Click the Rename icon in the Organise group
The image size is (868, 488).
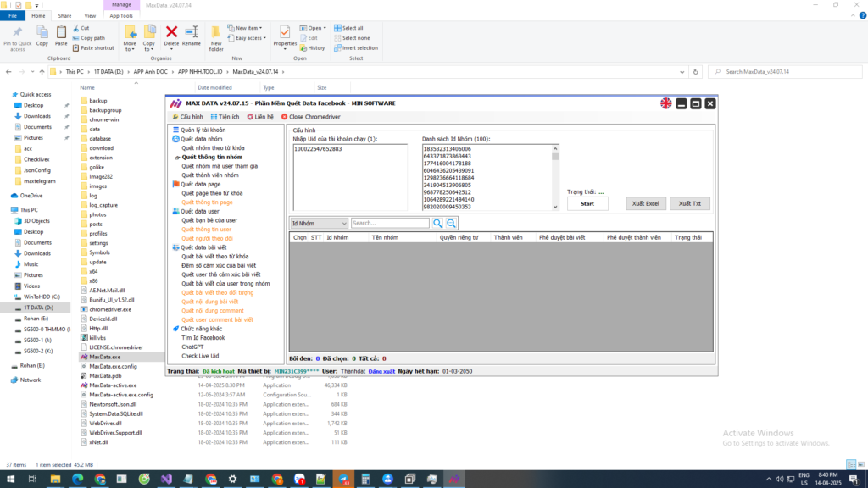[192, 34]
